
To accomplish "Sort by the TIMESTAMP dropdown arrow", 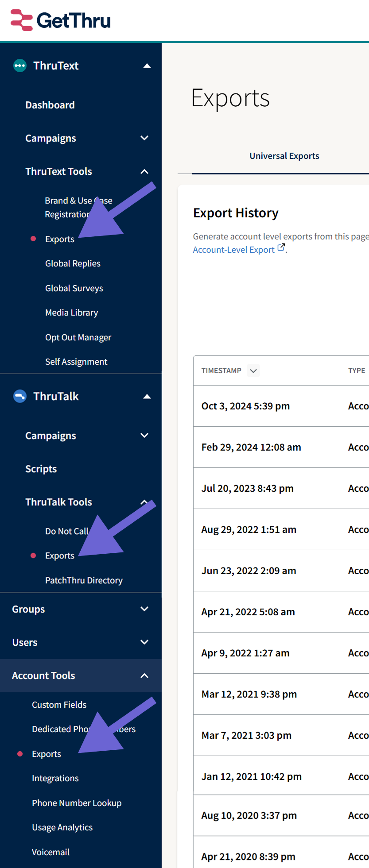I will pos(253,370).
